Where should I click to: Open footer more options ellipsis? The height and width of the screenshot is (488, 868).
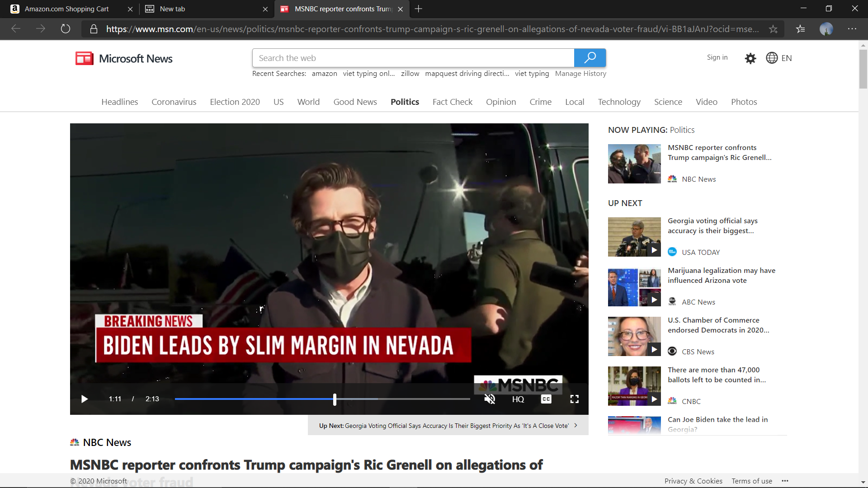tap(785, 481)
